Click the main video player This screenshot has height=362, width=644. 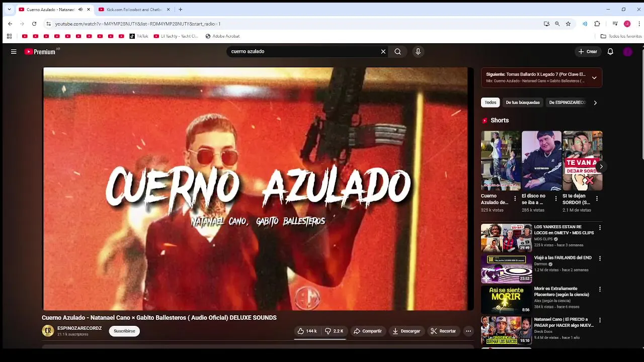click(258, 189)
